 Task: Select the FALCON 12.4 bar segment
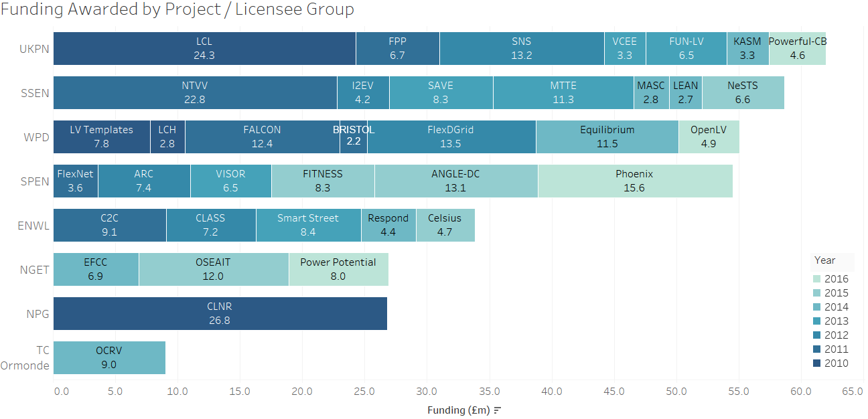pyautogui.click(x=263, y=137)
